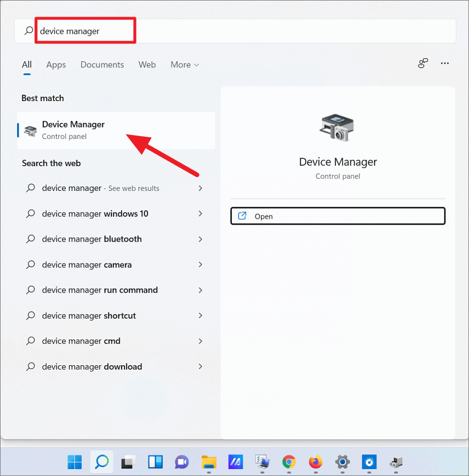Switch to the Apps tab
Screen dimensions: 469x476
pos(55,65)
